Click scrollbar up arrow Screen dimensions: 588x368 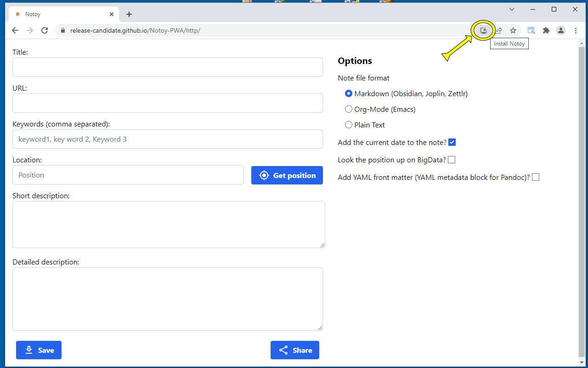click(x=582, y=43)
